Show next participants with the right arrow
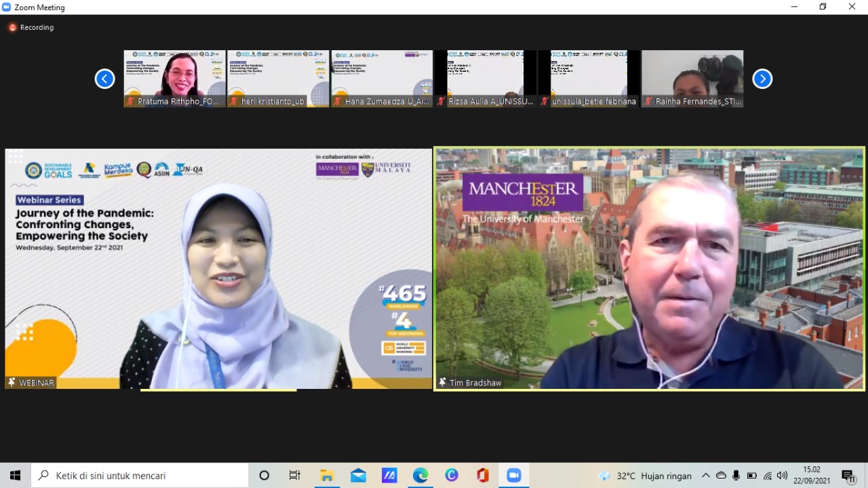868x488 pixels. pos(762,79)
